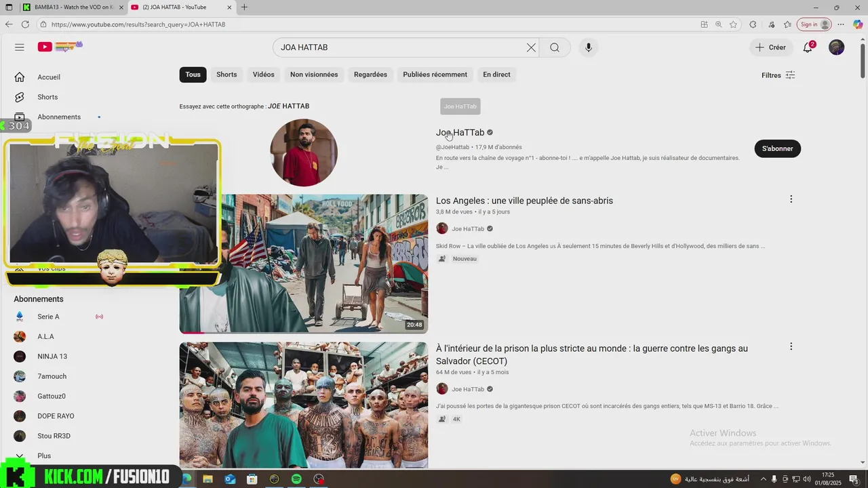This screenshot has width=868, height=488.
Task: Select the Non visionnées filter chip
Action: tap(314, 75)
